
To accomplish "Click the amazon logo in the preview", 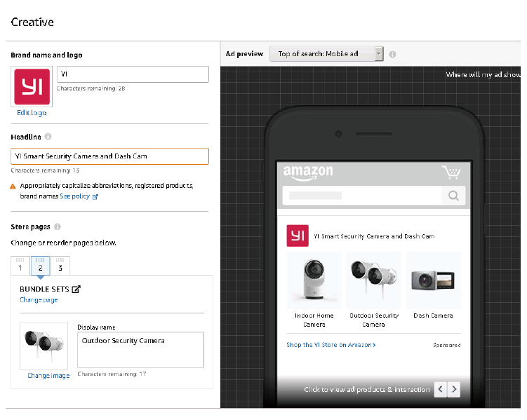I will (307, 172).
